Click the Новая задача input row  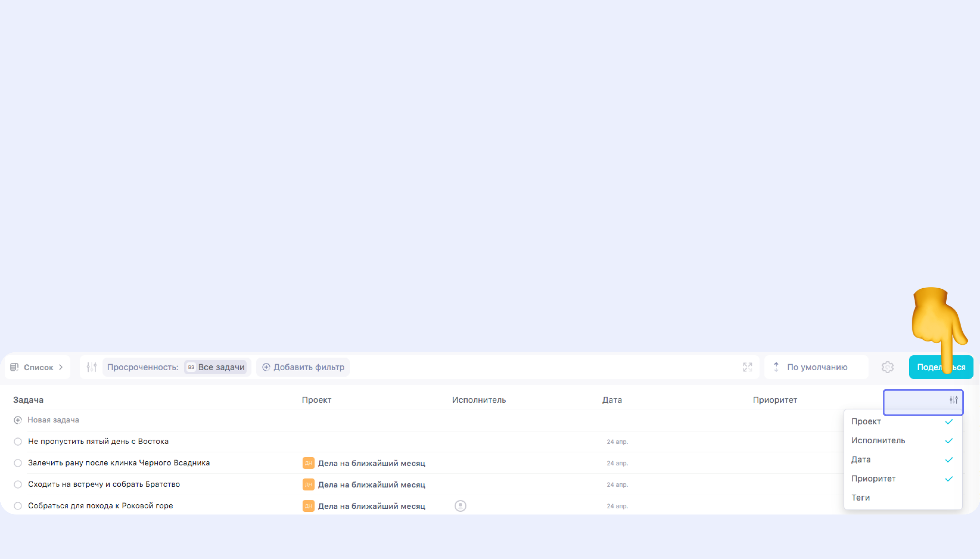coord(53,420)
